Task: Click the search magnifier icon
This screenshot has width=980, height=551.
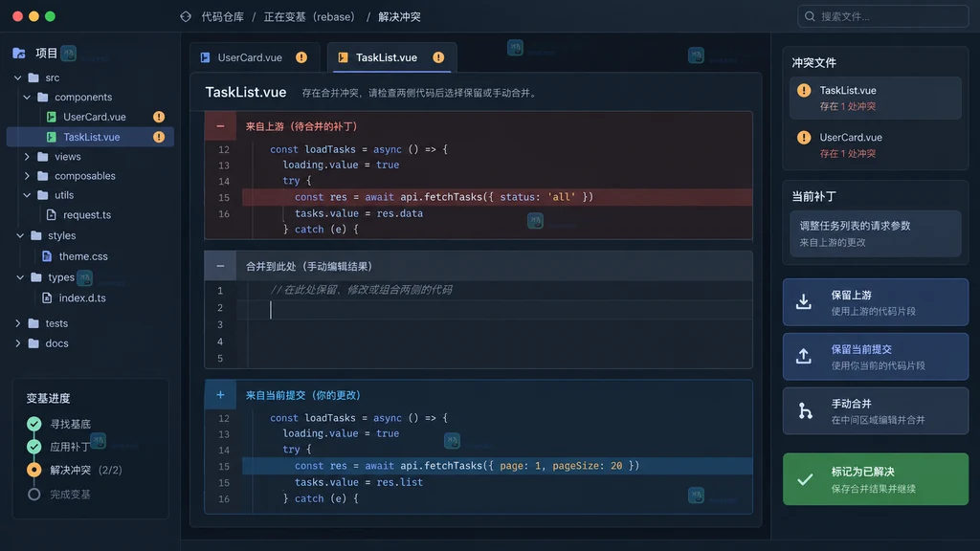Action: tap(810, 16)
